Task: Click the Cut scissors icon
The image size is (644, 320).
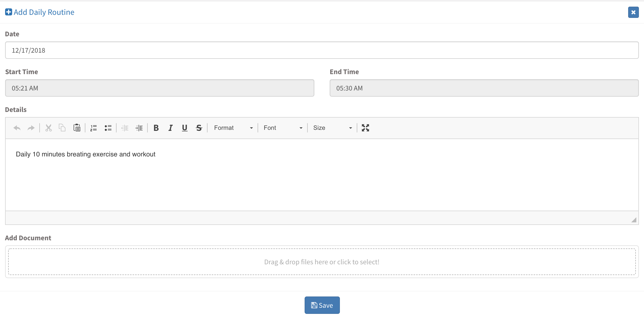Action: pyautogui.click(x=48, y=128)
